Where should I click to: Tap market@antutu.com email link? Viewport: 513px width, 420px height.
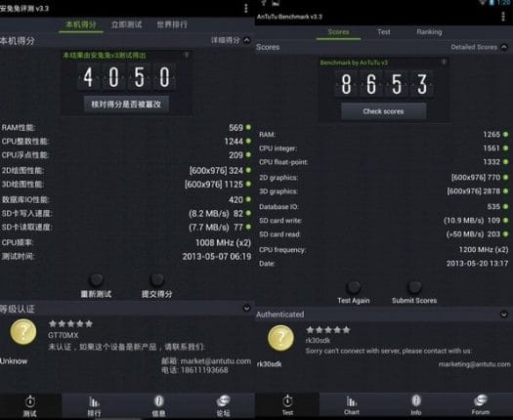[x=216, y=361]
